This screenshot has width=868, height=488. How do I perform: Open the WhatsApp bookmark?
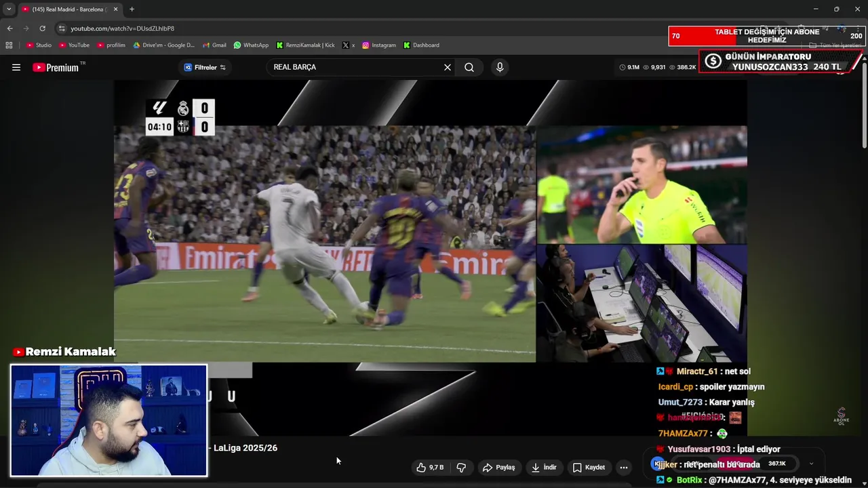click(251, 45)
